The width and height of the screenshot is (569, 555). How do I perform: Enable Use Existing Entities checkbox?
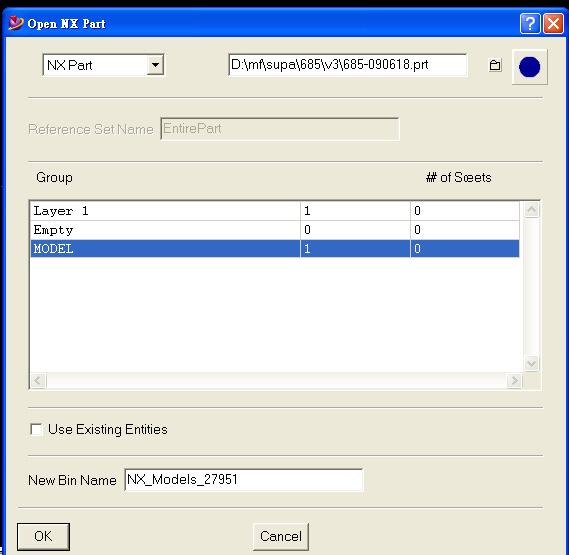pyautogui.click(x=36, y=429)
